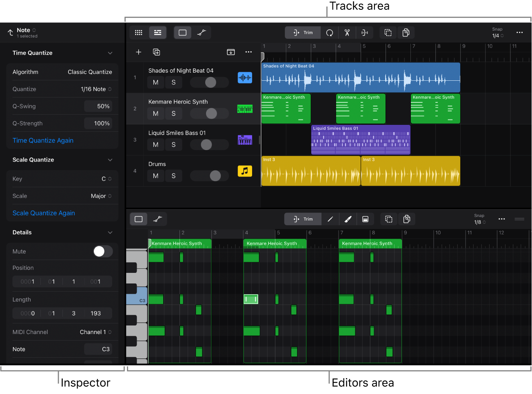Image resolution: width=532 pixels, height=394 pixels.
Task: Open the Scale dropdown showing Major
Action: (101, 196)
